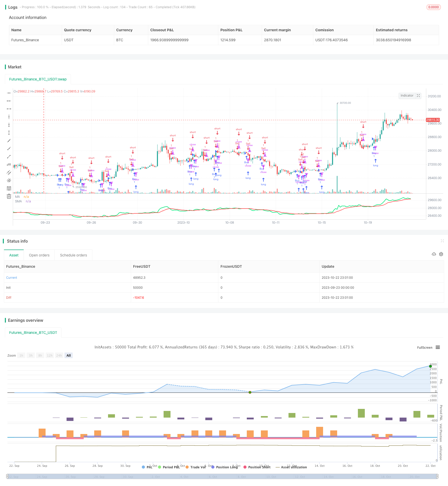Click the Current margin value 2870.1801
The image size is (448, 486).
272,40
